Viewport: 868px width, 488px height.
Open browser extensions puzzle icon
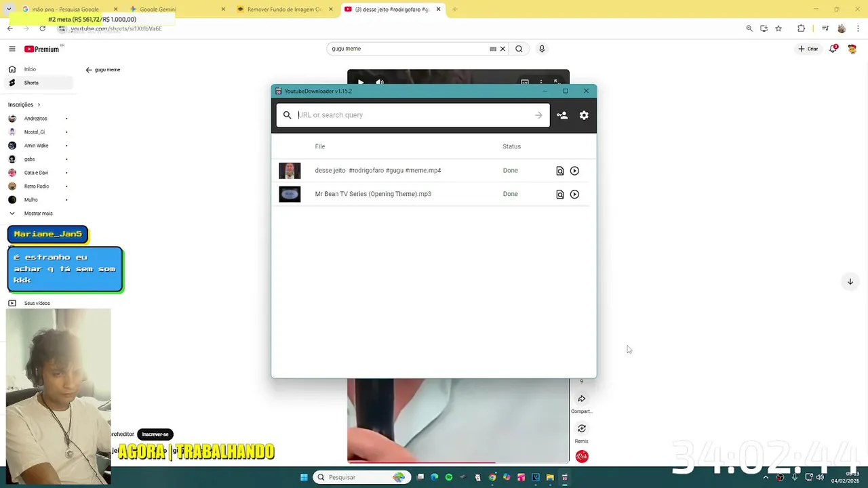802,28
